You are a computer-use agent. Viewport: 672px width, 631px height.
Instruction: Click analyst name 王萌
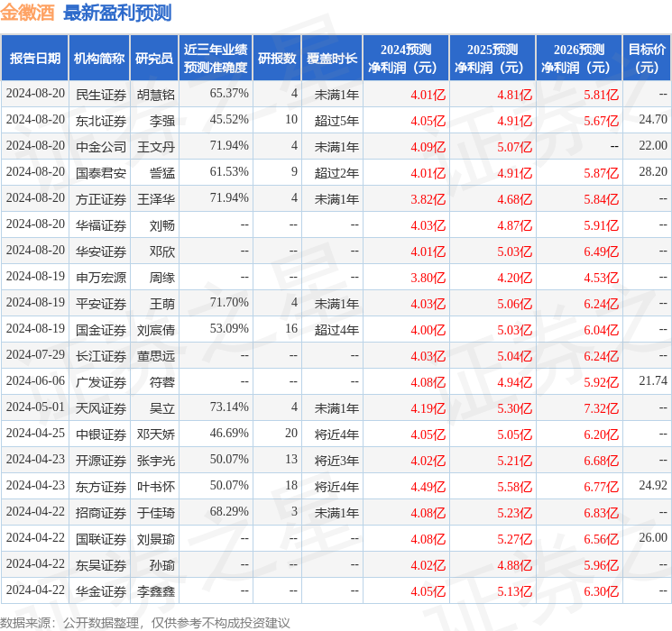click(162, 304)
